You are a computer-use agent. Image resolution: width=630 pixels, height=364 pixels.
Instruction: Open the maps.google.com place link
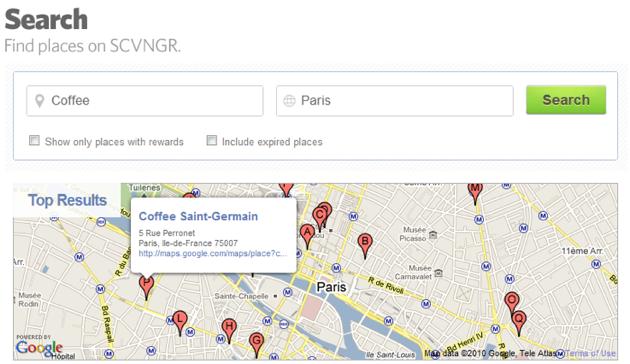pyautogui.click(x=213, y=254)
